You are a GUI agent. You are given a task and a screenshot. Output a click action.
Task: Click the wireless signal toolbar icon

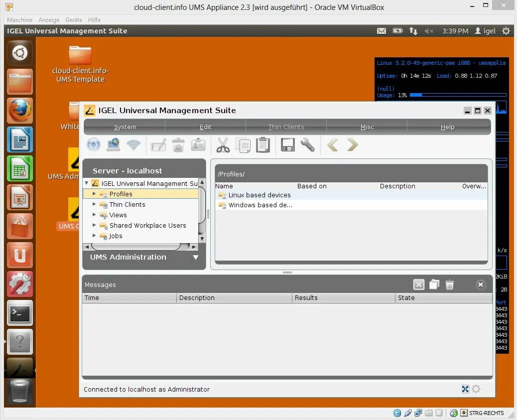(x=133, y=145)
